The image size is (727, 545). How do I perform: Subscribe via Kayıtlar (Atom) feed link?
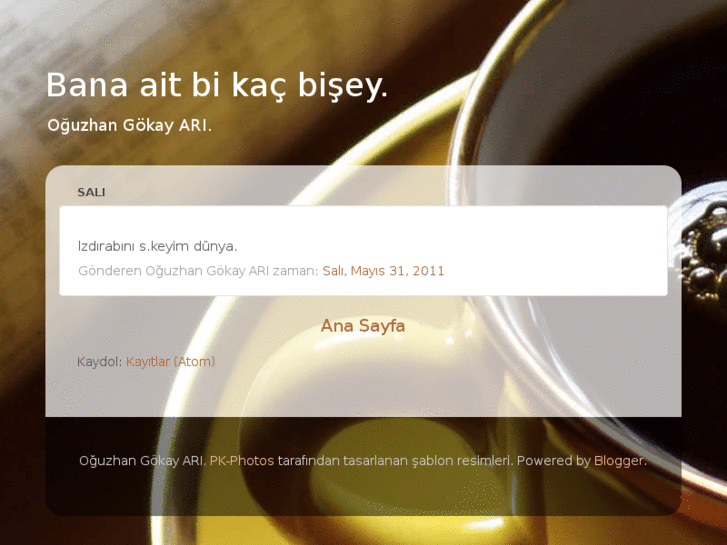coord(171,361)
